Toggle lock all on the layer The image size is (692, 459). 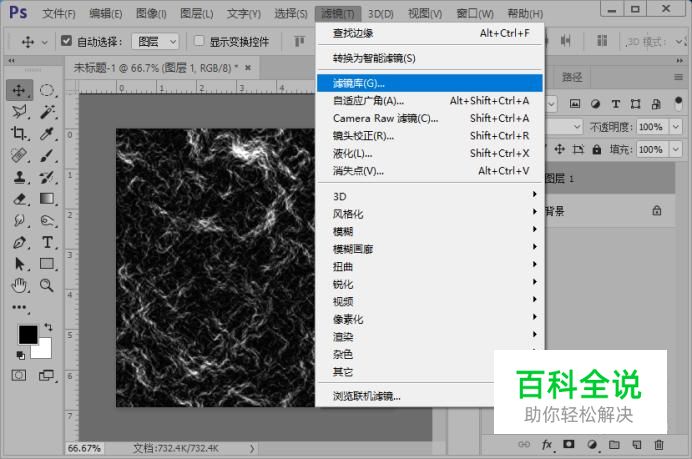tap(597, 150)
